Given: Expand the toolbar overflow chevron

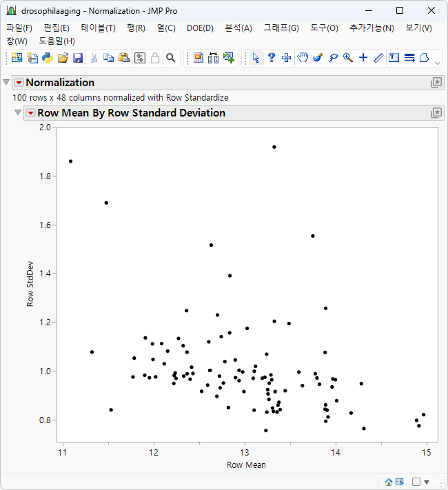Looking at the screenshot, I should 438,63.
